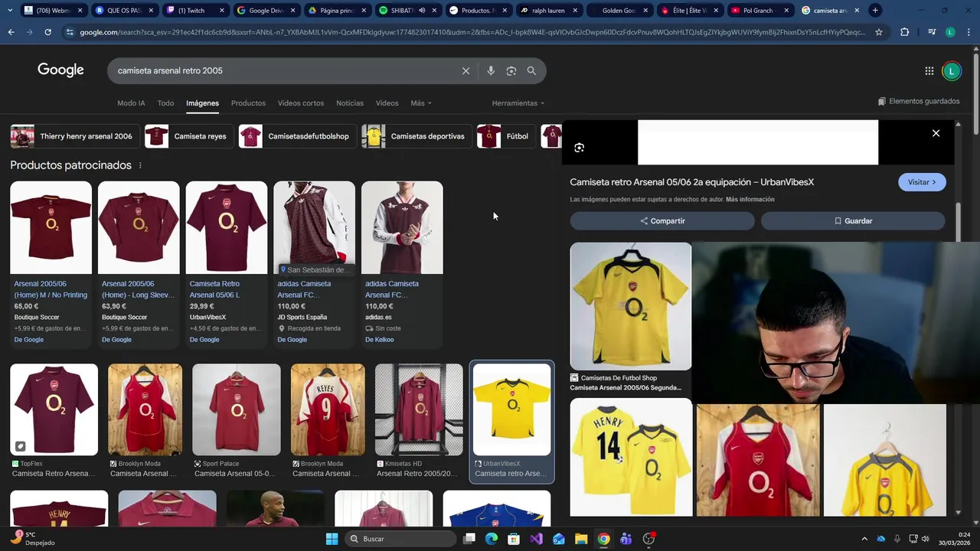Switch to Modo IA tab
980x551 pixels.
tap(131, 103)
